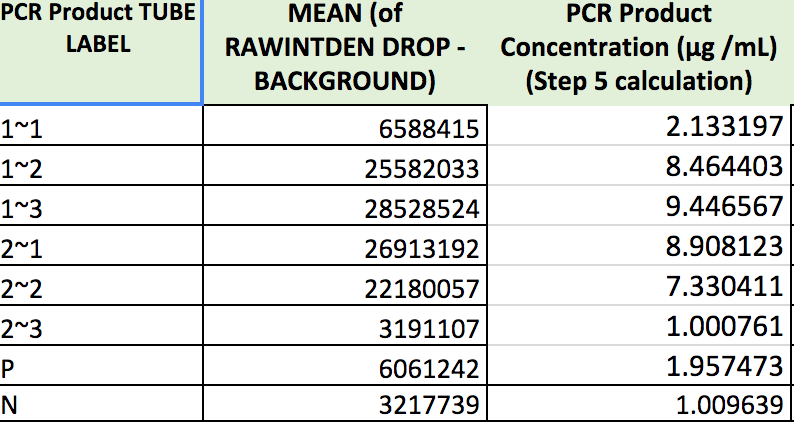This screenshot has height=422, width=794.
Task: Select the PCR Product Concentration header cell
Action: point(640,50)
